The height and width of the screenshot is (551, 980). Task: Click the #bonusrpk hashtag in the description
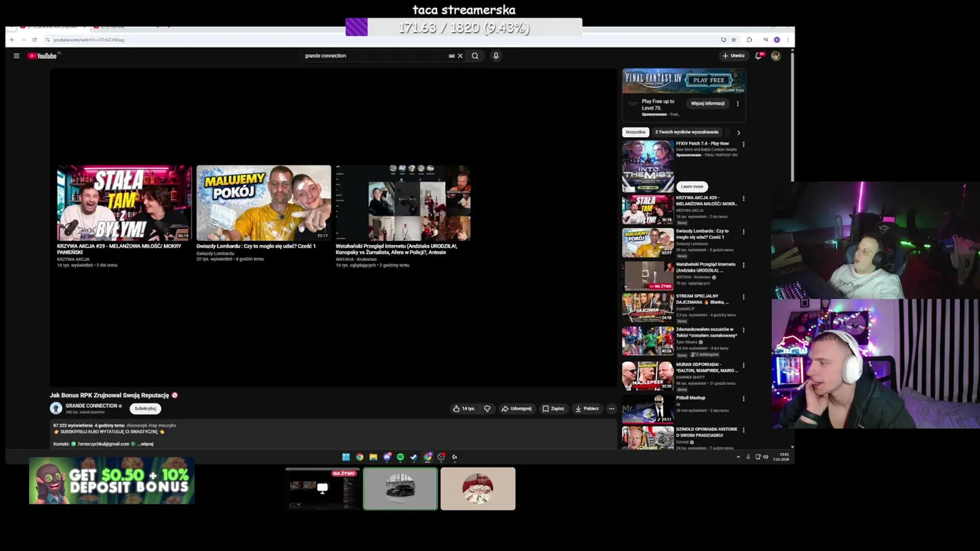(x=137, y=425)
